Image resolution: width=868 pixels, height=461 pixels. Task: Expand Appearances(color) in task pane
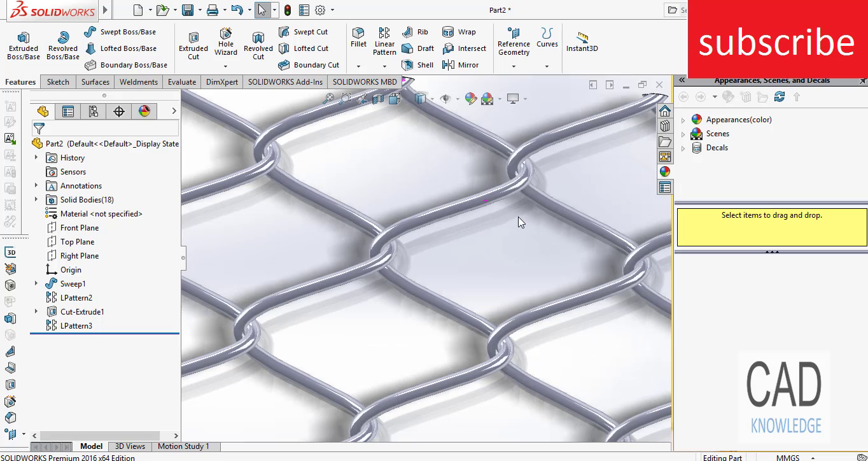click(683, 120)
